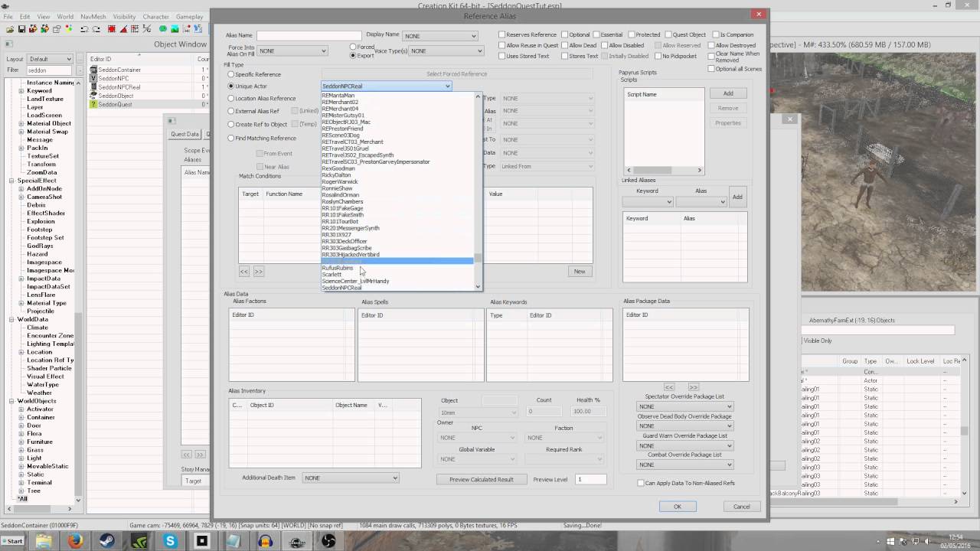Click the Creation Kit taskbar icon
The width and height of the screenshot is (980, 551).
tap(297, 541)
